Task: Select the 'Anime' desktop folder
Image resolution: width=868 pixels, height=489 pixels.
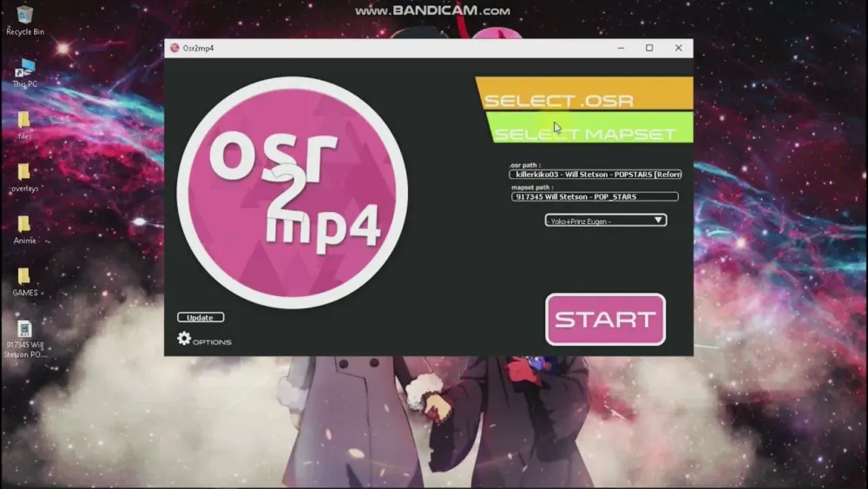Action: [x=24, y=230]
